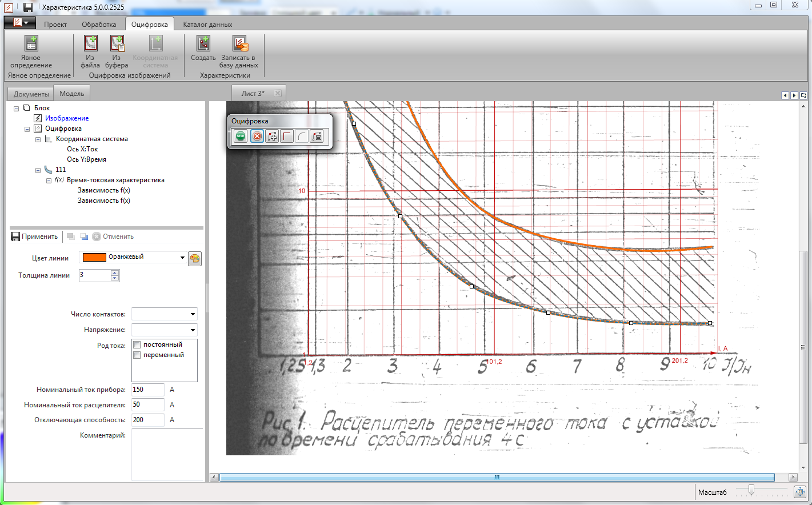The width and height of the screenshot is (812, 505).
Task: Check the 'переменный' current type box
Action: click(x=137, y=355)
